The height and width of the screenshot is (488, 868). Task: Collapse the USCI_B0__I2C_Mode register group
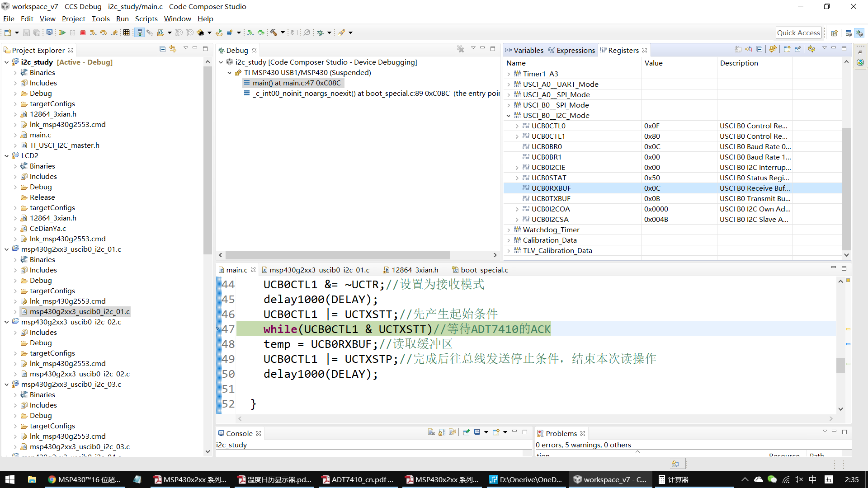[x=509, y=116]
